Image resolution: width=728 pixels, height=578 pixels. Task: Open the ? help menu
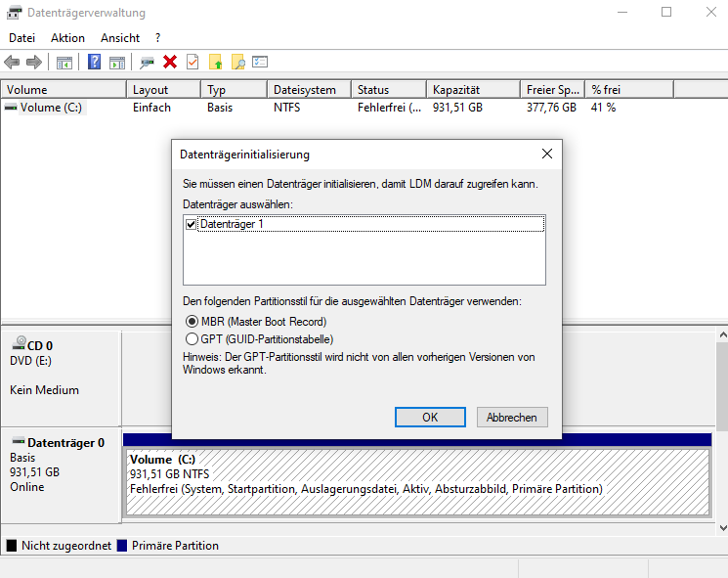(x=158, y=37)
